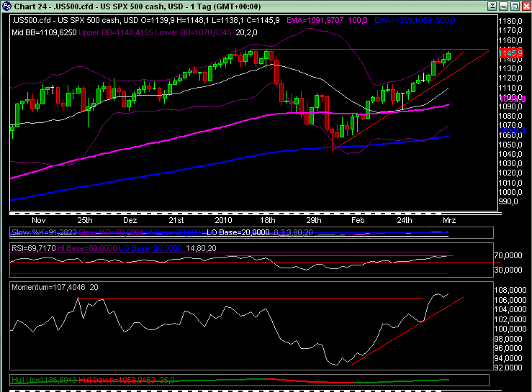Viewport: 532px width, 392px height.
Task: Maximize the Chart 24 window
Action: pyautogui.click(x=515, y=6)
